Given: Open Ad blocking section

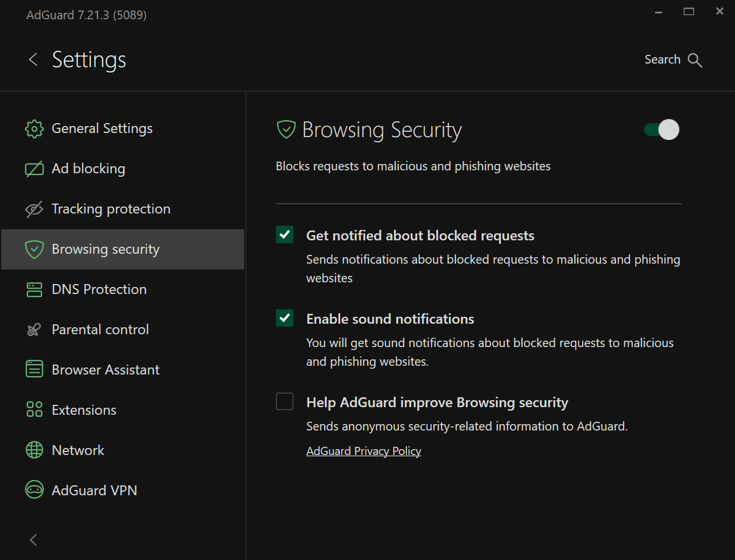Looking at the screenshot, I should pos(123,169).
